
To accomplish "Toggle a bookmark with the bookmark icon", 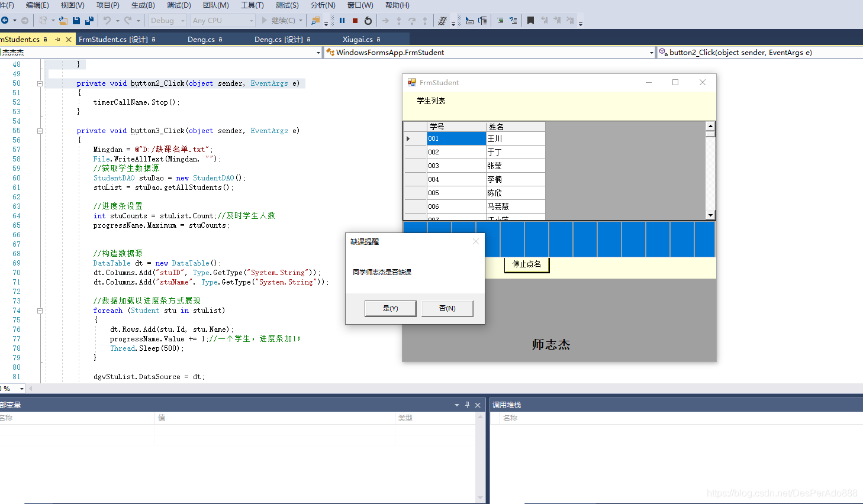I will (530, 21).
